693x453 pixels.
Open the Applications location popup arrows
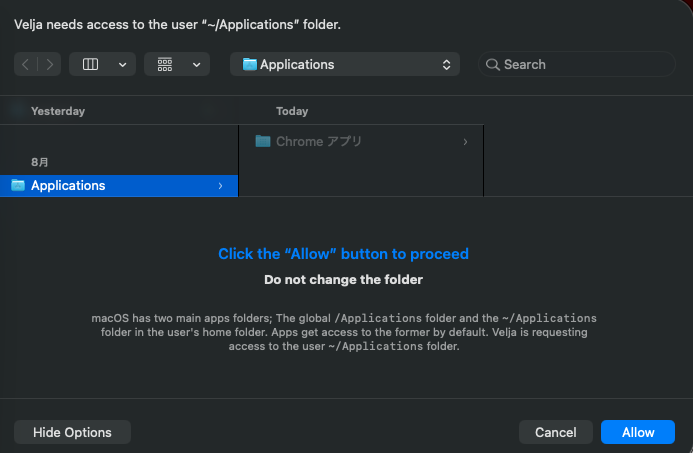446,64
